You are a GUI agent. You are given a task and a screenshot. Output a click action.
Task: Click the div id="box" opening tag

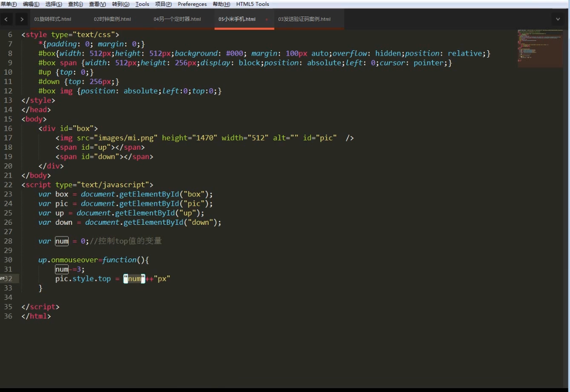click(x=68, y=128)
